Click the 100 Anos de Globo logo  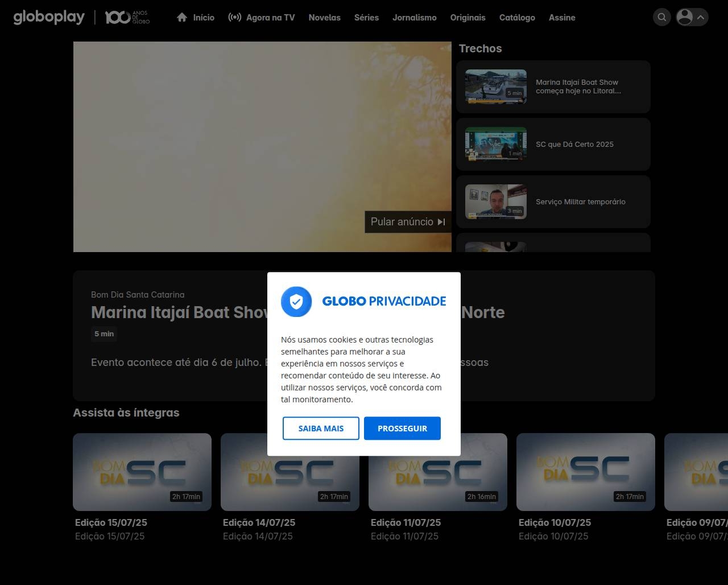coord(127,18)
